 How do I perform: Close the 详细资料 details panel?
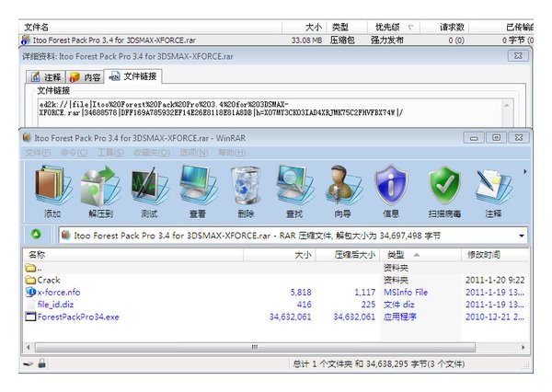518,55
